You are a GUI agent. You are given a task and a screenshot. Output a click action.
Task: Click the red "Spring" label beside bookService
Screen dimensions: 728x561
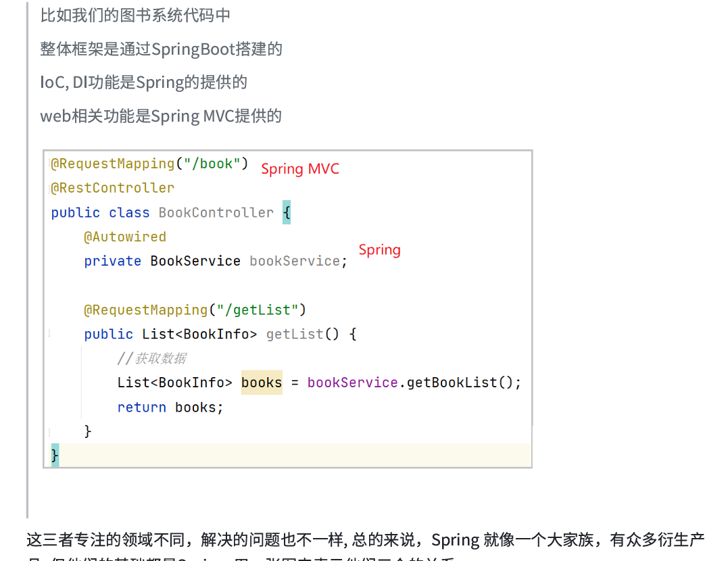point(379,250)
